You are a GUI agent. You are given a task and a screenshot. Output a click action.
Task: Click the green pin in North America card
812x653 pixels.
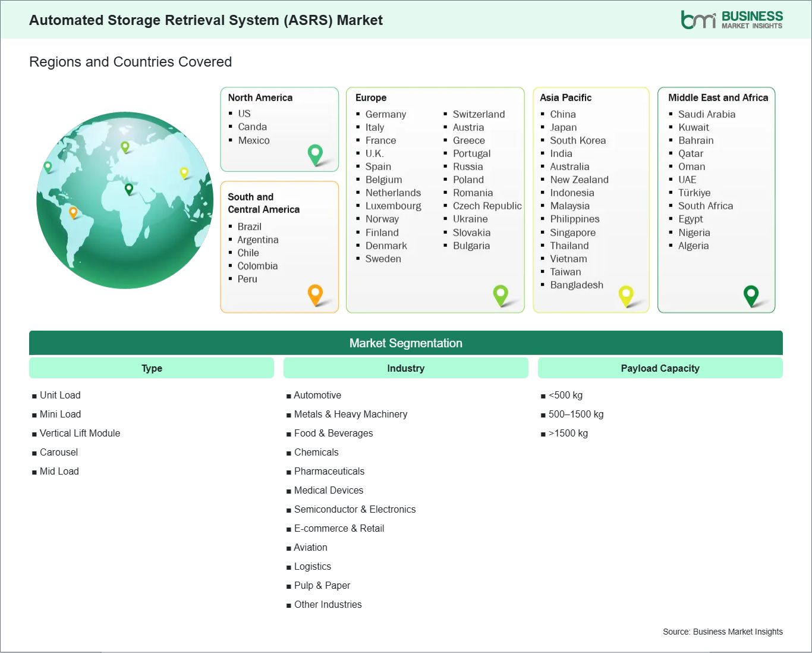pos(315,154)
